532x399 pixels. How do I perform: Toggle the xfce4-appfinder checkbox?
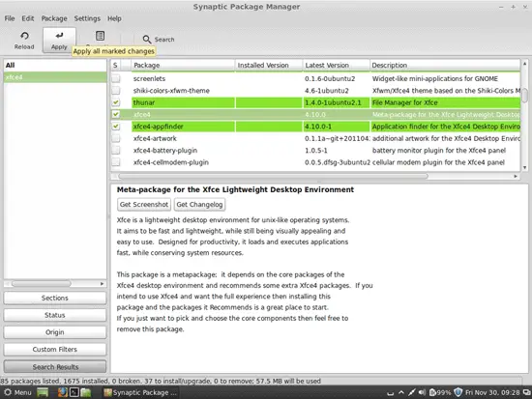pyautogui.click(x=116, y=127)
